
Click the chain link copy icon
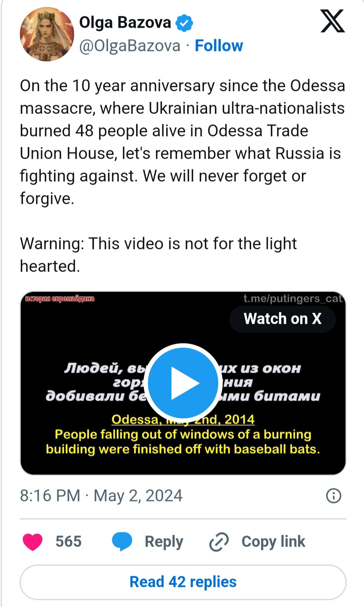(x=219, y=542)
